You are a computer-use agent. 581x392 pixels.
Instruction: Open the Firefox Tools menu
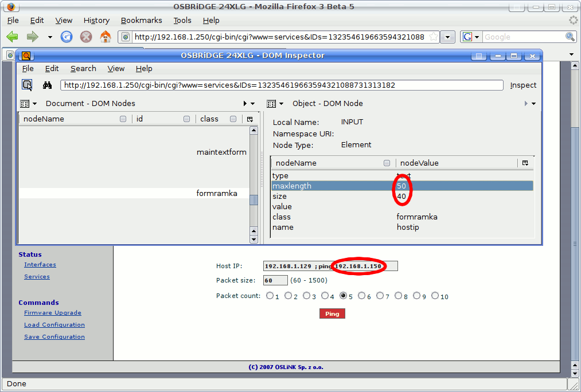click(x=182, y=21)
